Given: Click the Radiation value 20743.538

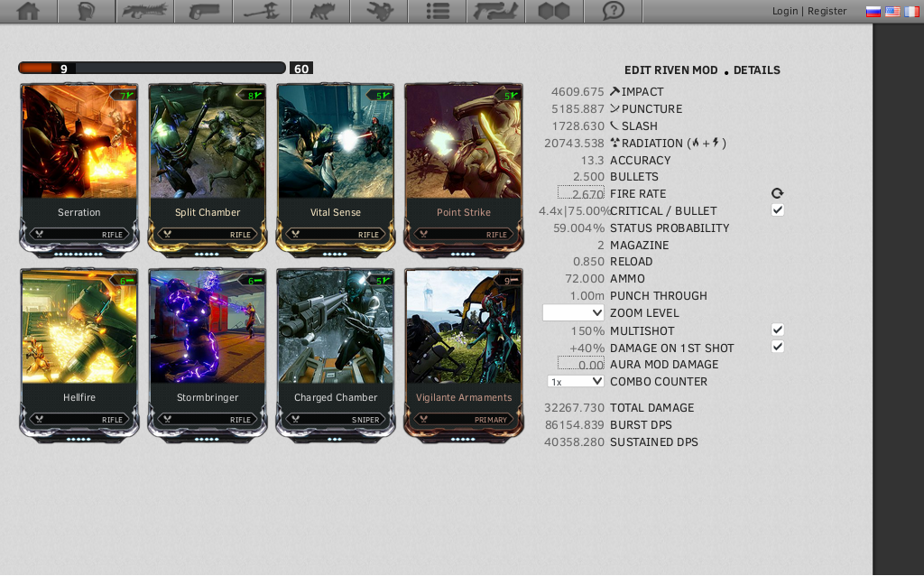Looking at the screenshot, I should 574,143.
